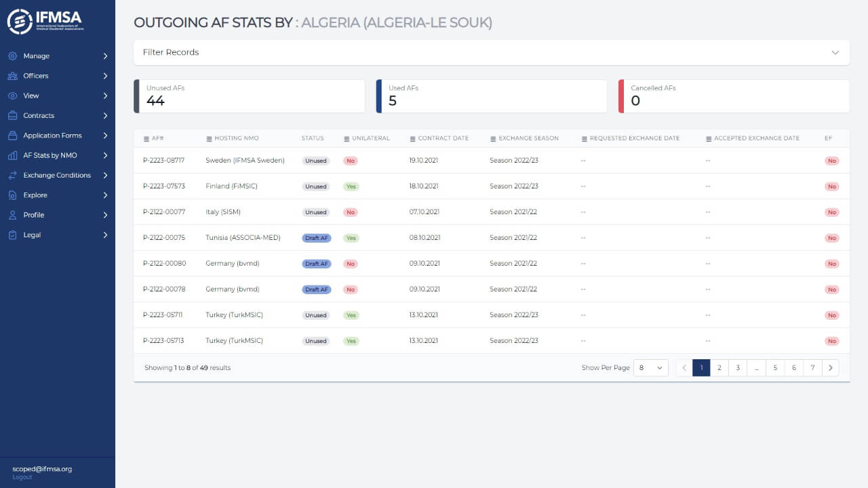Image resolution: width=868 pixels, height=488 pixels.
Task: Open the Exchange Conditions menu item
Action: coord(58,176)
